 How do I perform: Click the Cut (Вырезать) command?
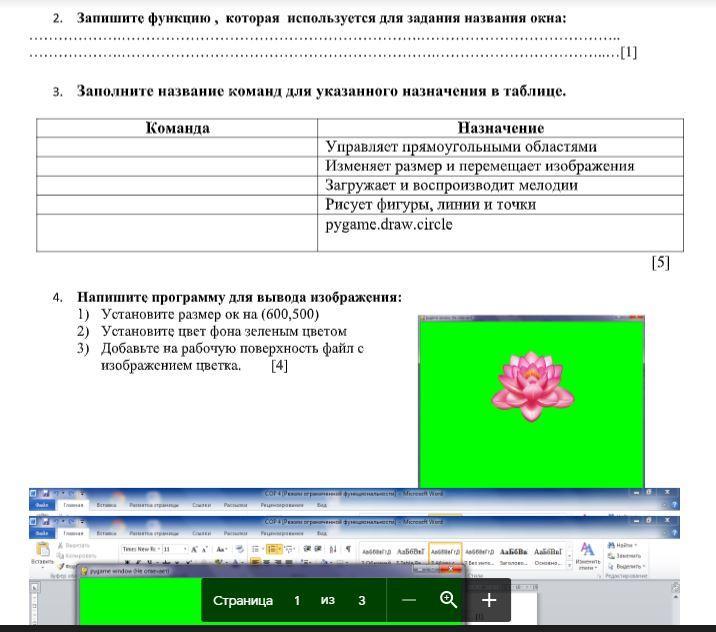[x=74, y=545]
